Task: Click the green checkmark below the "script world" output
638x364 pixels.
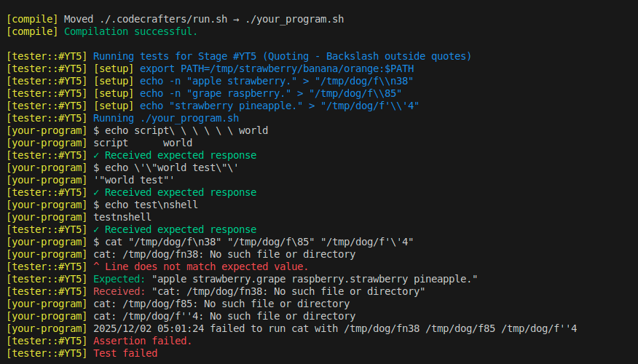Action: [97, 155]
